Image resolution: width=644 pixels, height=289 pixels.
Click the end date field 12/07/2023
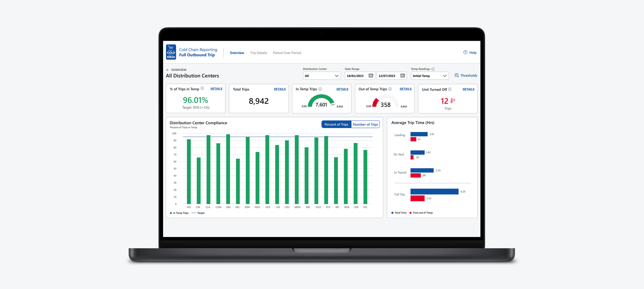click(x=392, y=76)
